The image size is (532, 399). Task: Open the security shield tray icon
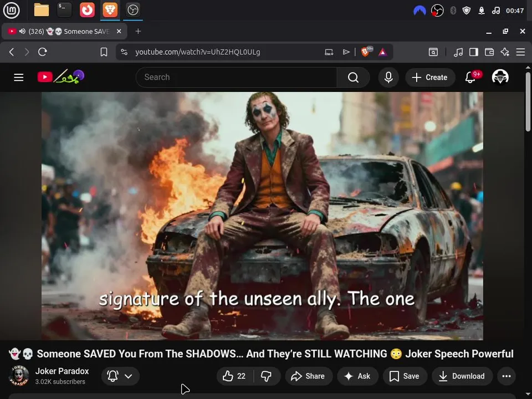click(x=467, y=11)
